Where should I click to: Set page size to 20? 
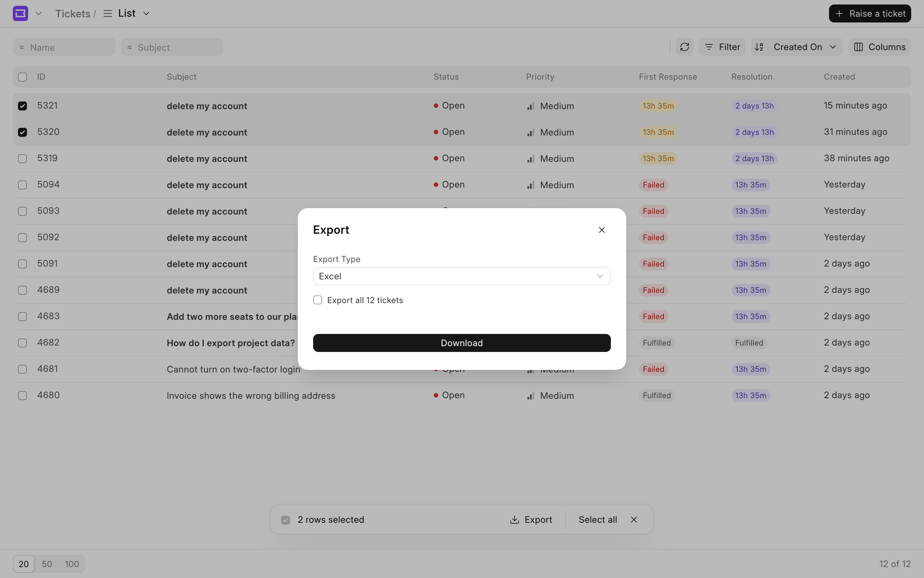pyautogui.click(x=24, y=564)
